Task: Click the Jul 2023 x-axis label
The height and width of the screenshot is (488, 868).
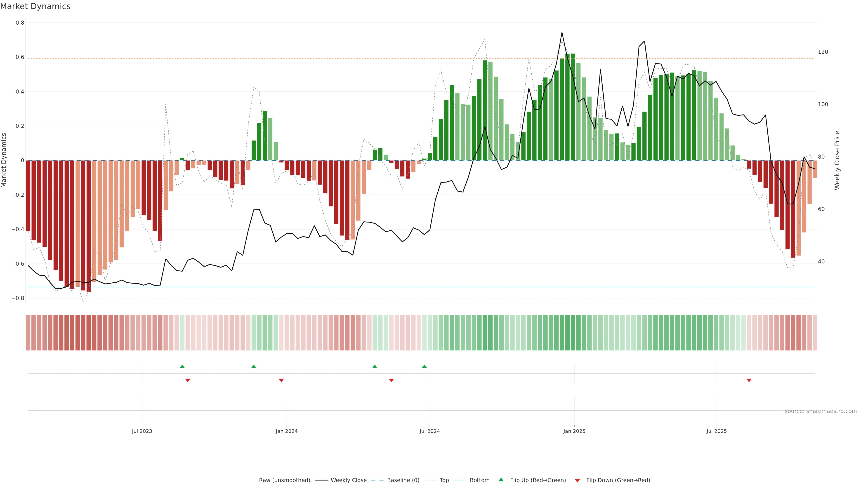Action: pos(142,431)
